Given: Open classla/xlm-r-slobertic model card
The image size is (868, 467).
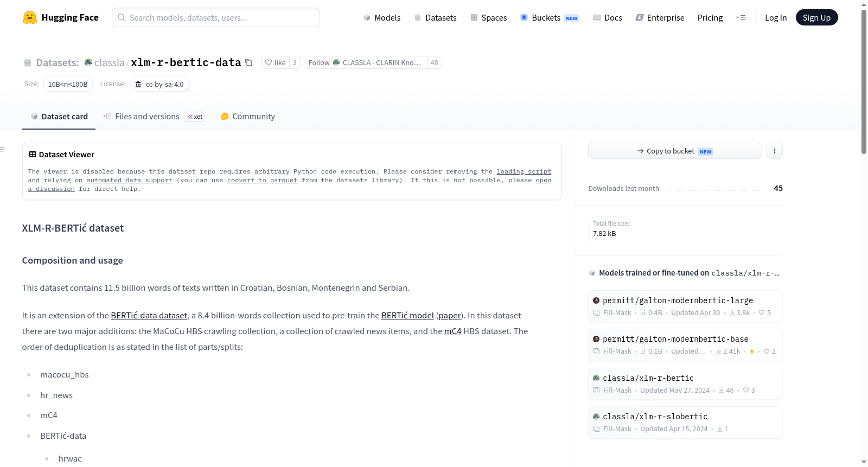Looking at the screenshot, I should (685, 422).
